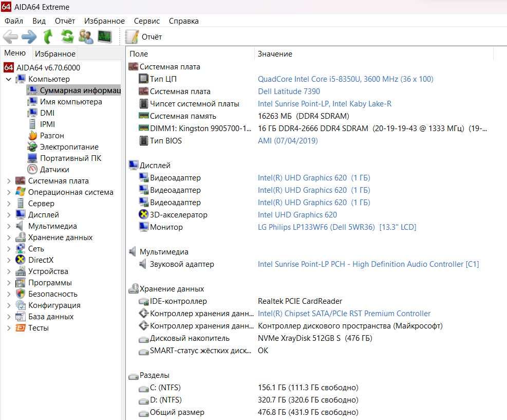Expand the Хранение данных tree node
Image resolution: width=507 pixels, height=420 pixels.
pos(9,238)
